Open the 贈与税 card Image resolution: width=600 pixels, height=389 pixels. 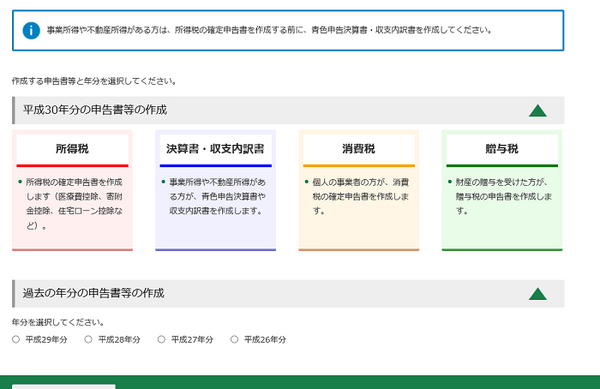(x=502, y=190)
